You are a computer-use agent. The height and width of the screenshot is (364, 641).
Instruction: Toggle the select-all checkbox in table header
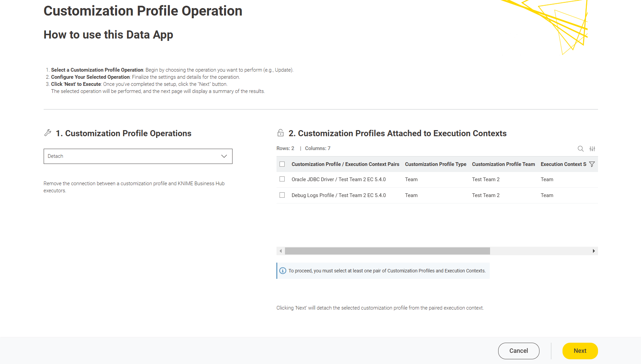[282, 164]
